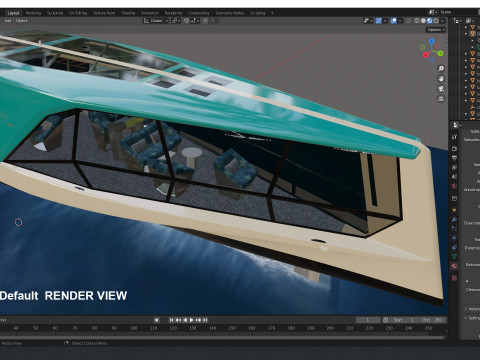Click the pan view hand icon
Screen dimensions: 480x360
point(441,79)
